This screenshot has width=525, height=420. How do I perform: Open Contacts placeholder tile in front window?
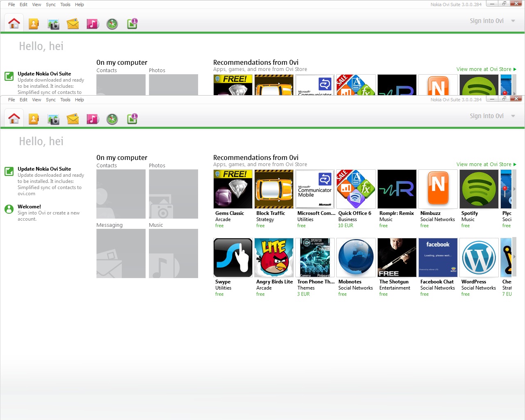pos(121,194)
